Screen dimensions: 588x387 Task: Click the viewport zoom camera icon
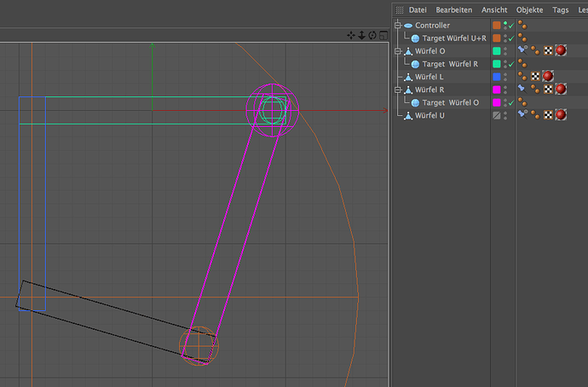pyautogui.click(x=361, y=35)
